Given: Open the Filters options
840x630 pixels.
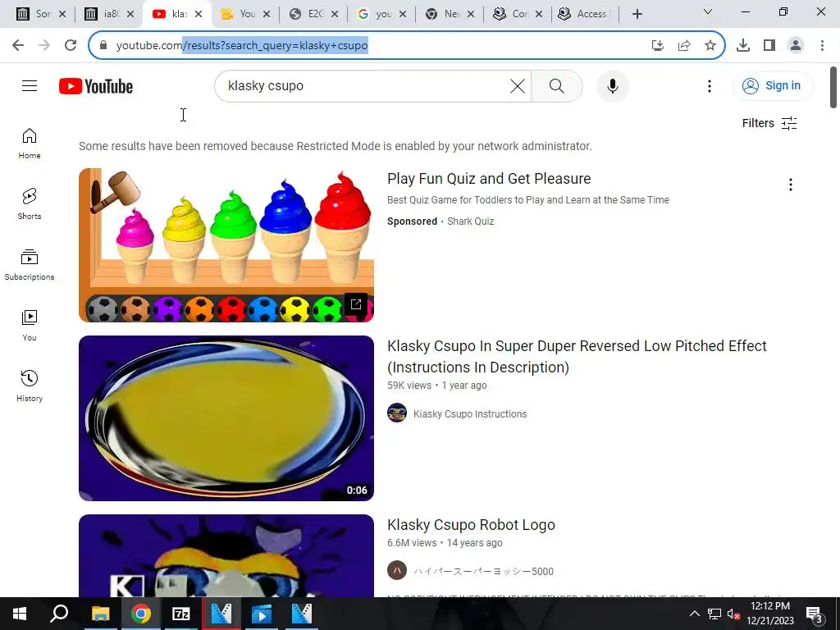Looking at the screenshot, I should [x=769, y=123].
